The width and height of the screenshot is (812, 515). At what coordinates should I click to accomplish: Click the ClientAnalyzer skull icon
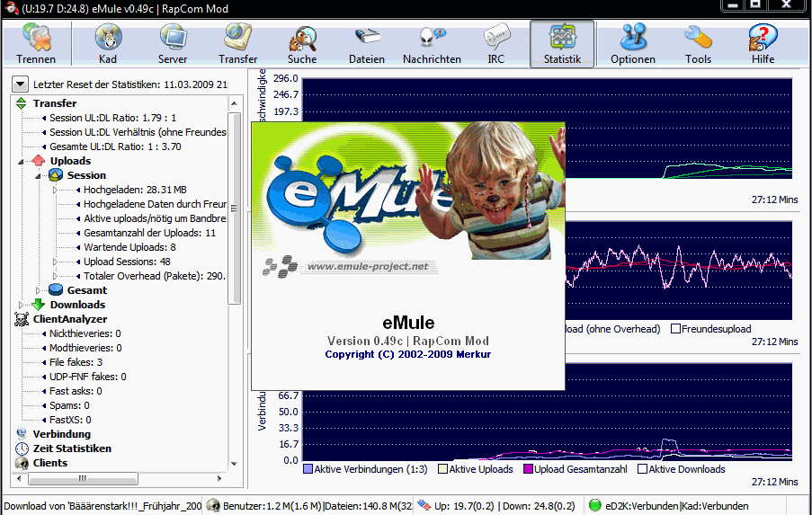[22, 319]
